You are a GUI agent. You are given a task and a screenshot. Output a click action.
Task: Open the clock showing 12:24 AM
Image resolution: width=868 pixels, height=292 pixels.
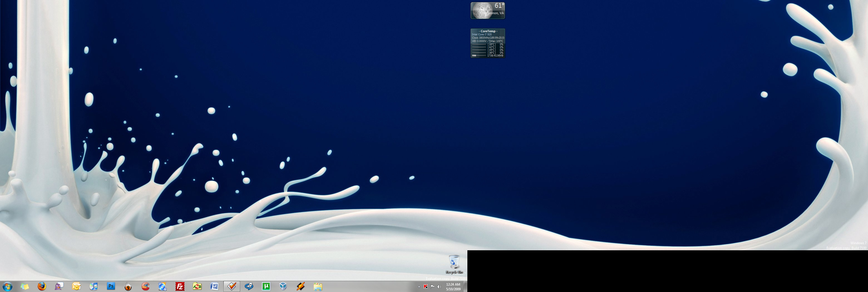coord(453,287)
